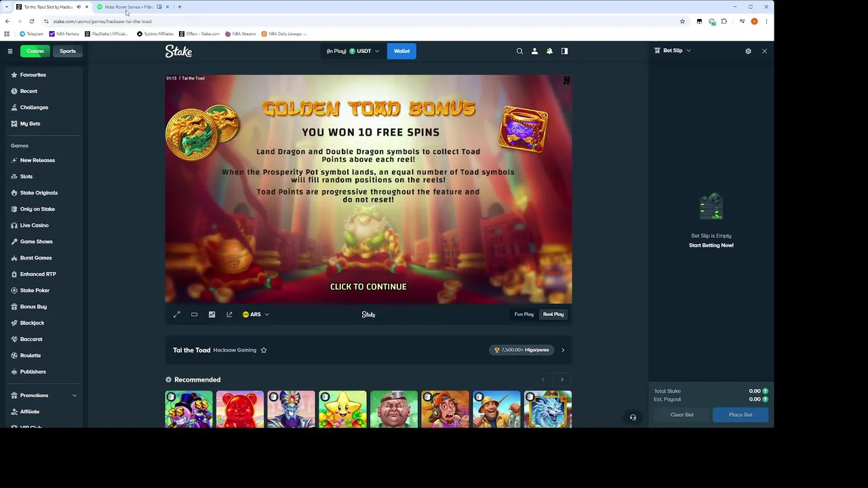Switch game to theatre mode
The width and height of the screenshot is (868, 488).
(195, 314)
